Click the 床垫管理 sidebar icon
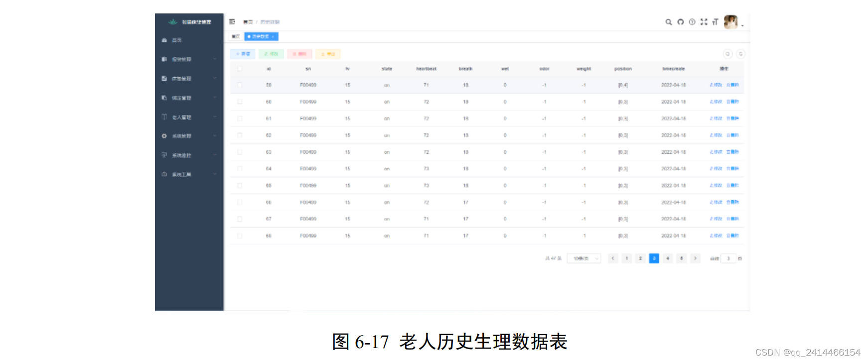Image resolution: width=868 pixels, height=362 pixels. coord(164,79)
